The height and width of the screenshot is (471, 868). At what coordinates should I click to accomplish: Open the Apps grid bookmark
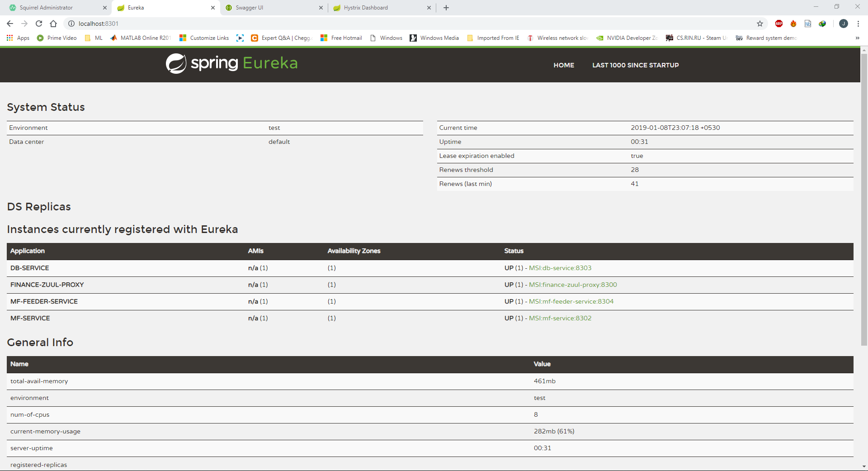18,38
